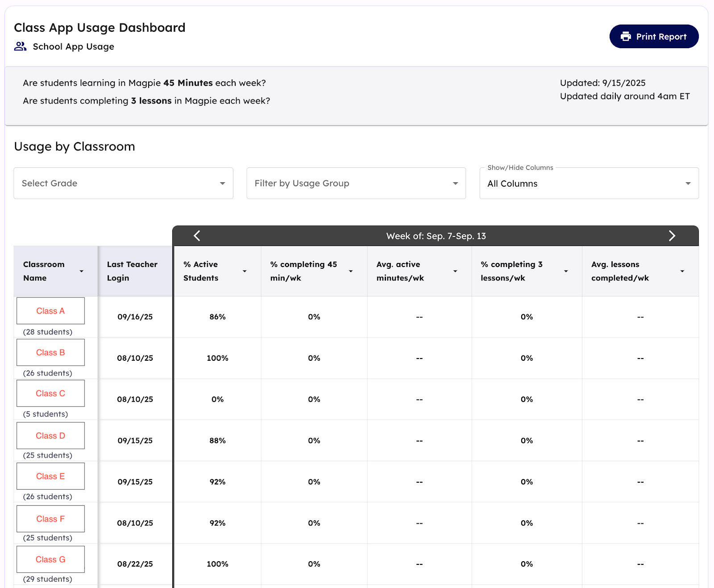The image size is (714, 588).
Task: Go to previous week using left chevron
Action: tap(197, 236)
